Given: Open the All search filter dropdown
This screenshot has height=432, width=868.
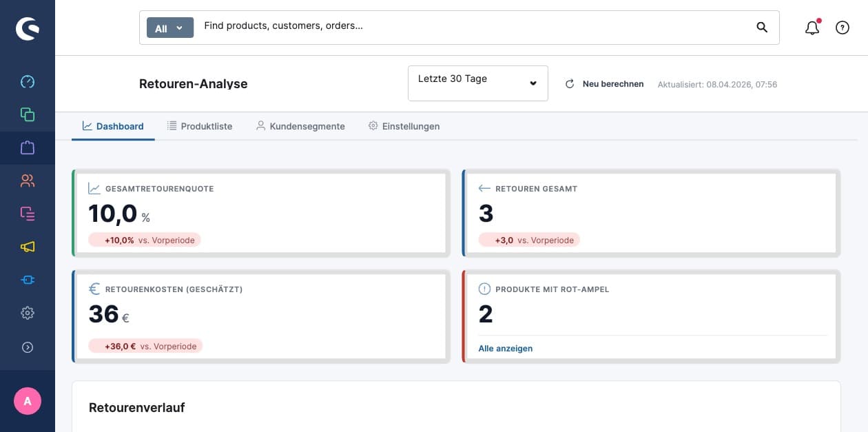Looking at the screenshot, I should pos(170,28).
